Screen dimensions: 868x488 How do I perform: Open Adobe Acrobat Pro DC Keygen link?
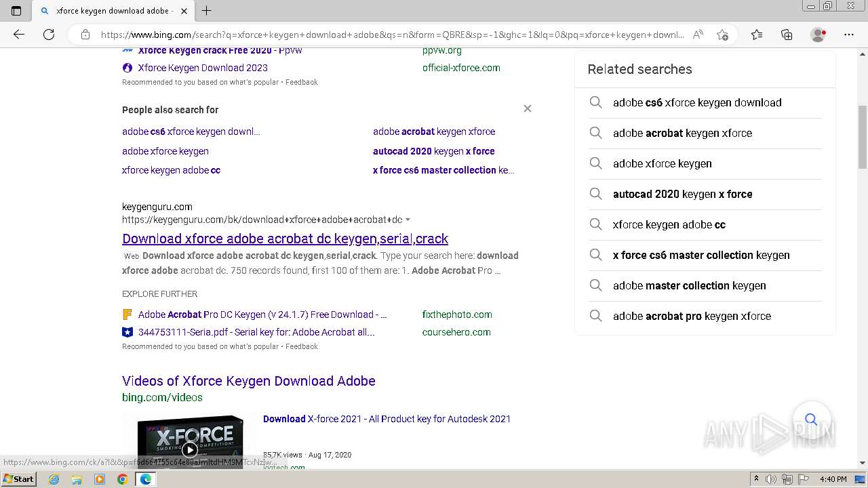(262, 314)
